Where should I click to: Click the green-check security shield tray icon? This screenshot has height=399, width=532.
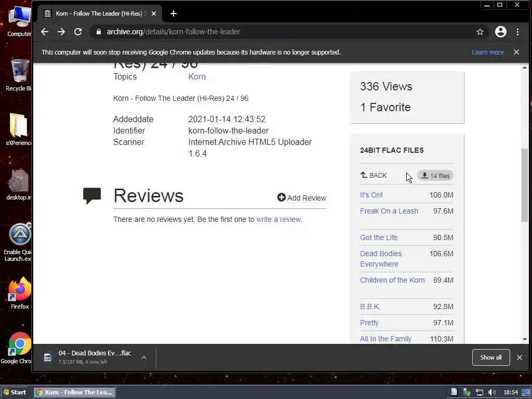[467, 392]
